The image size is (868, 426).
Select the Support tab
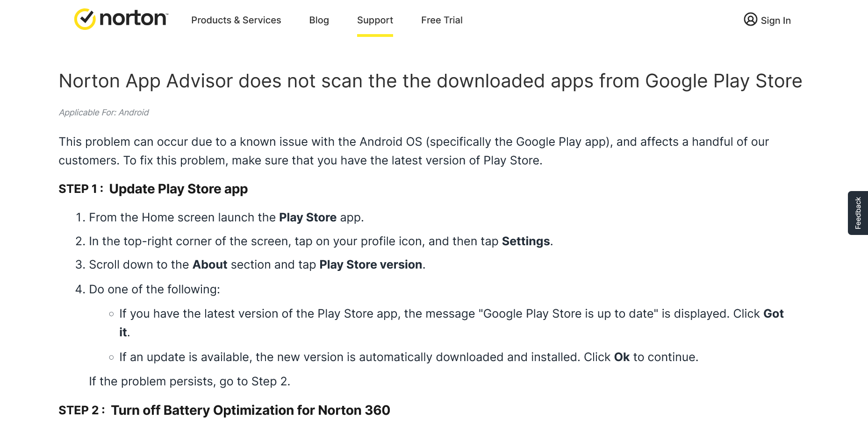(x=375, y=20)
